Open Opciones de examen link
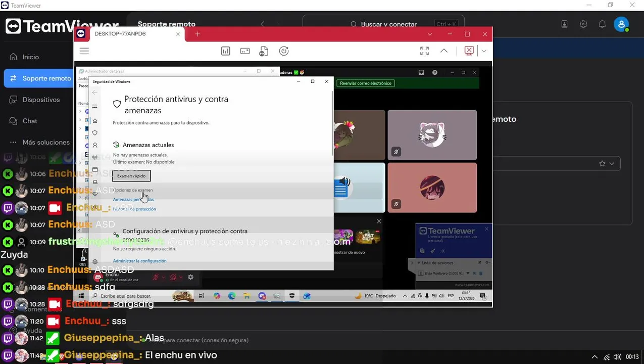This screenshot has width=644, height=364. (x=133, y=190)
